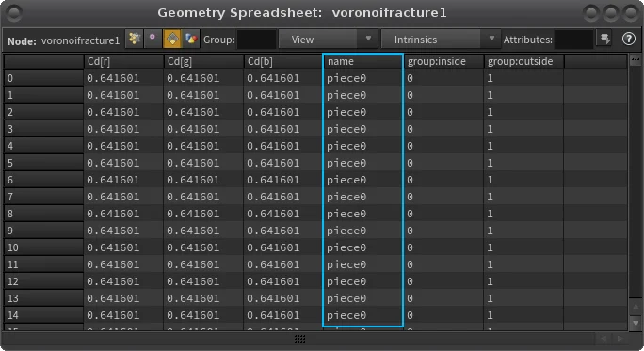Click the Group input field

pos(257,40)
